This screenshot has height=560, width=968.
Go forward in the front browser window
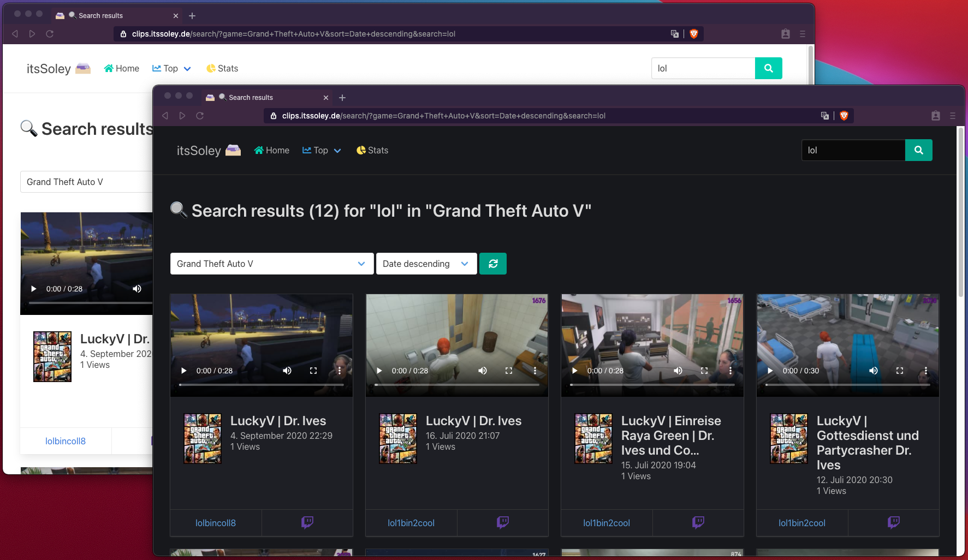pos(182,116)
